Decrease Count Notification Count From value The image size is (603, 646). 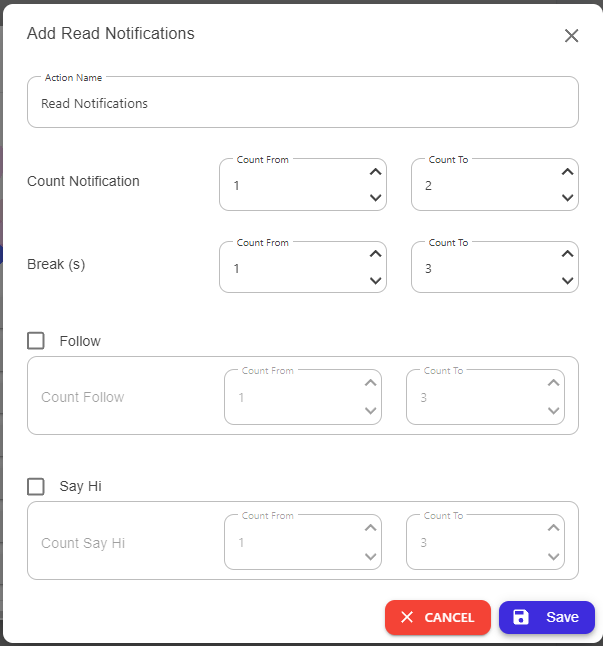(x=375, y=198)
